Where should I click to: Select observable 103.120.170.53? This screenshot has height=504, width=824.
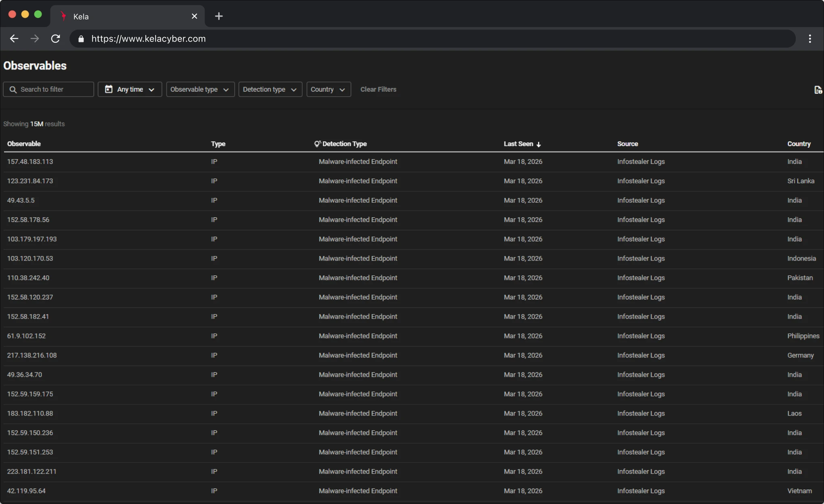pos(30,258)
